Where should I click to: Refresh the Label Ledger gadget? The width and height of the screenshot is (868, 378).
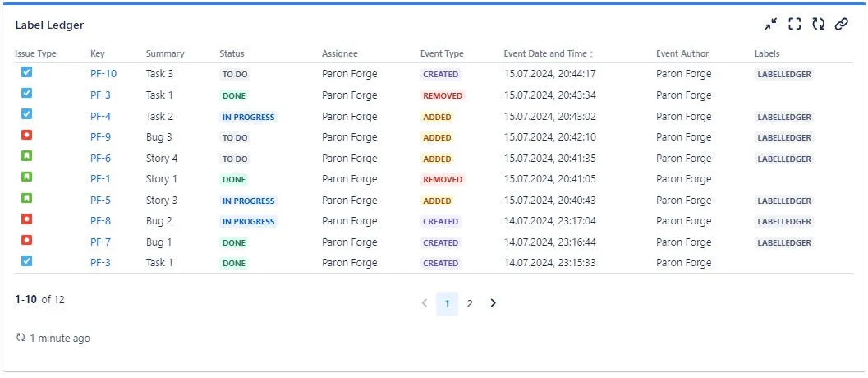pyautogui.click(x=818, y=24)
